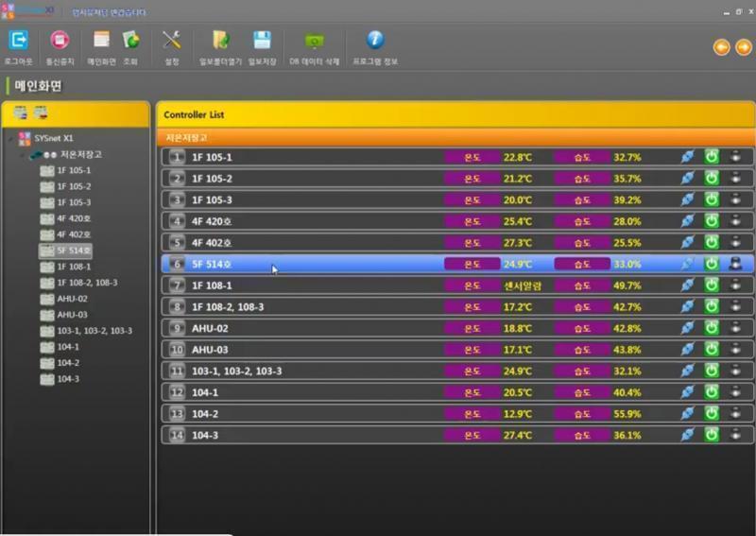Click humidity value 55.9% for 104-2
756x536 pixels.
(x=627, y=414)
